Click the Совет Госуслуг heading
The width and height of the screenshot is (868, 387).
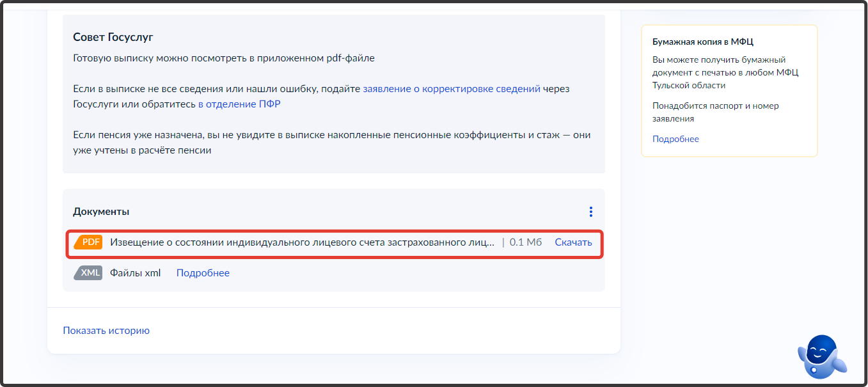tap(113, 37)
